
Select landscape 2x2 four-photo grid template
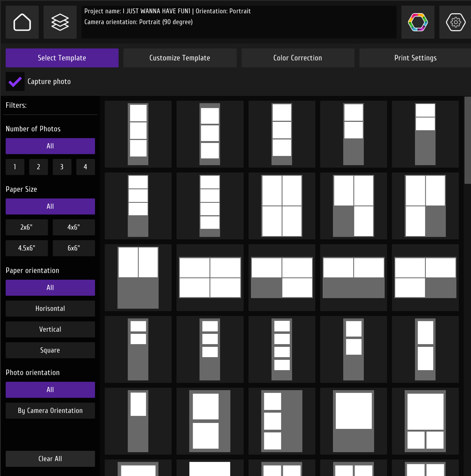(210, 278)
